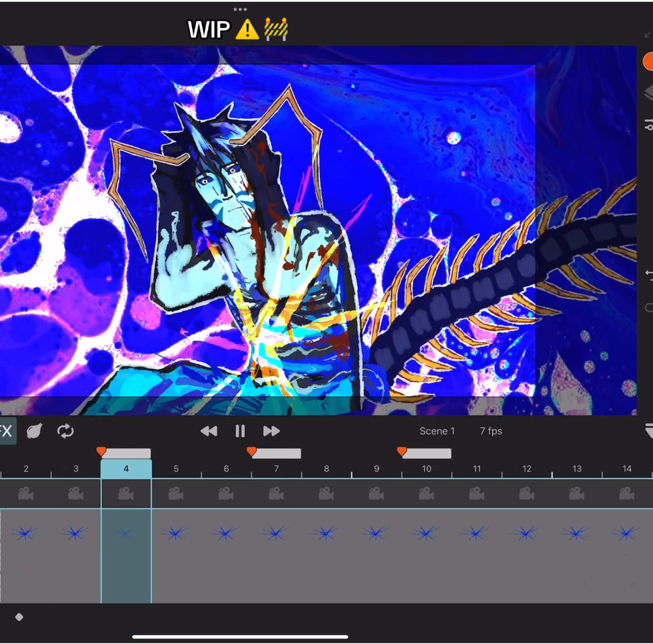Select the camera keyframe icon on frame 4
The image size is (653, 644).
(126, 494)
